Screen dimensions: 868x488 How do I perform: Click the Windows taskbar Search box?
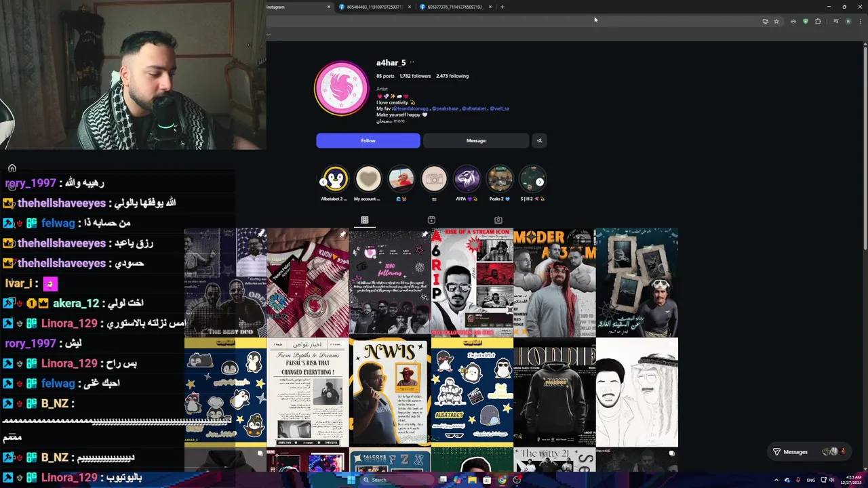pyautogui.click(x=397, y=480)
